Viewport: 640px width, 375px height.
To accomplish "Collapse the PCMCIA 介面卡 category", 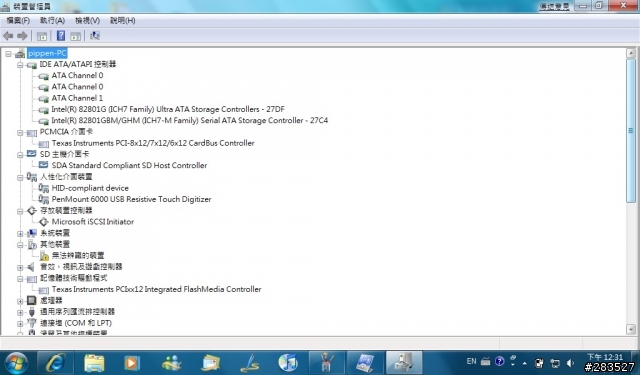I will click(20, 133).
